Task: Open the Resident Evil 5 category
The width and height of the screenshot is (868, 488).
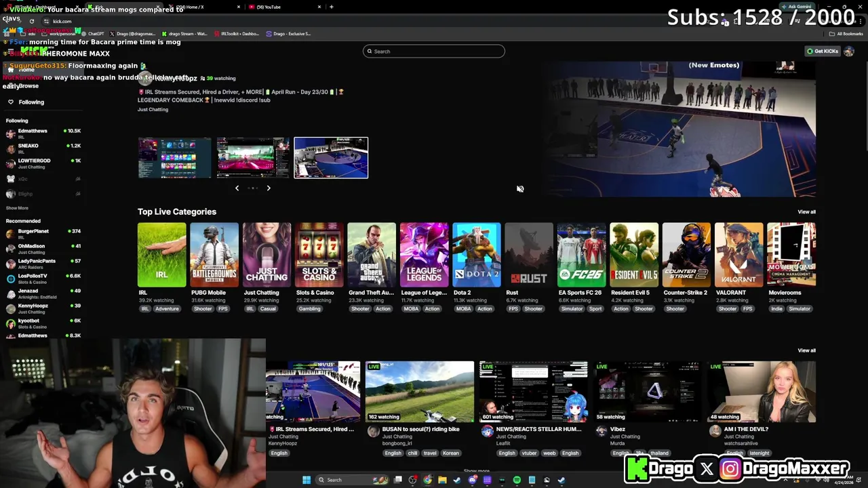Action: point(634,255)
